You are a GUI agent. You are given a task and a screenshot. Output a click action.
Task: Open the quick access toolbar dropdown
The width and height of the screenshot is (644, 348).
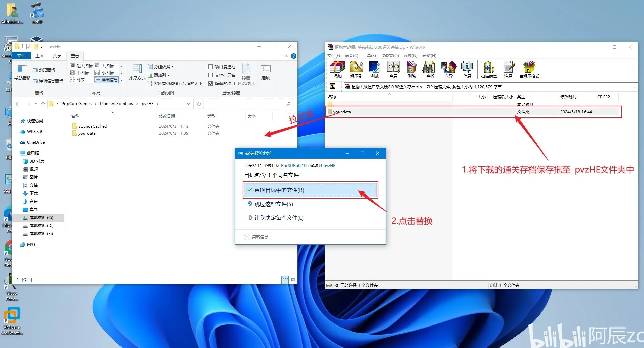pos(42,47)
